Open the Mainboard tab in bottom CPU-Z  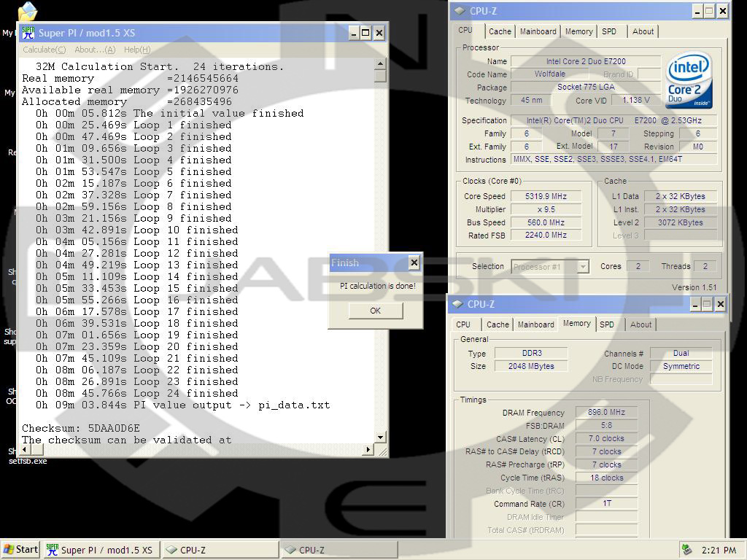click(x=536, y=324)
